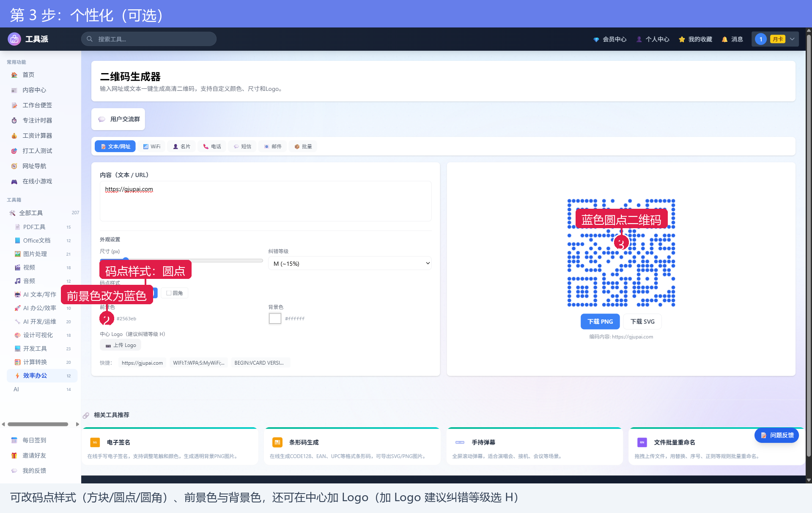Focus the 搜索工具 search box

coord(149,39)
